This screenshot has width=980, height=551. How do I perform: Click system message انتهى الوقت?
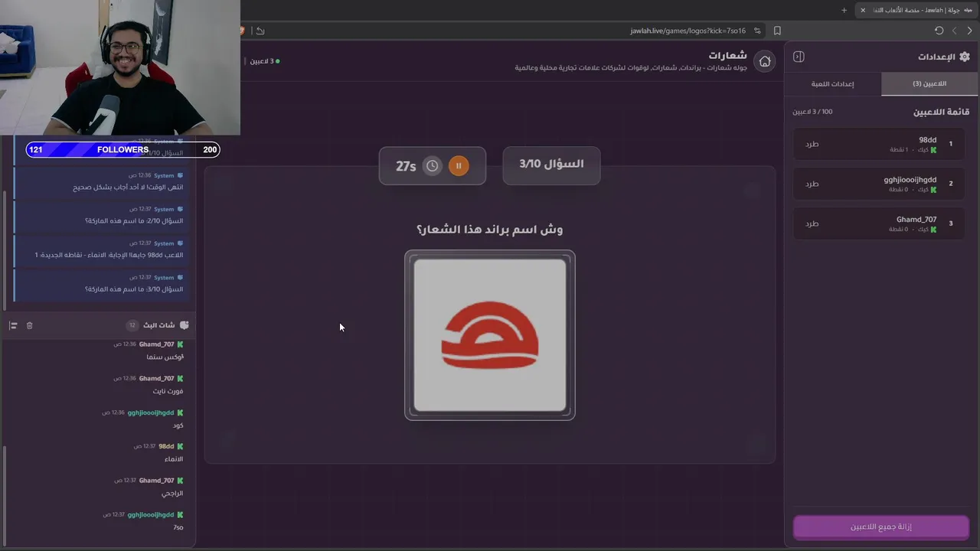[x=100, y=181]
